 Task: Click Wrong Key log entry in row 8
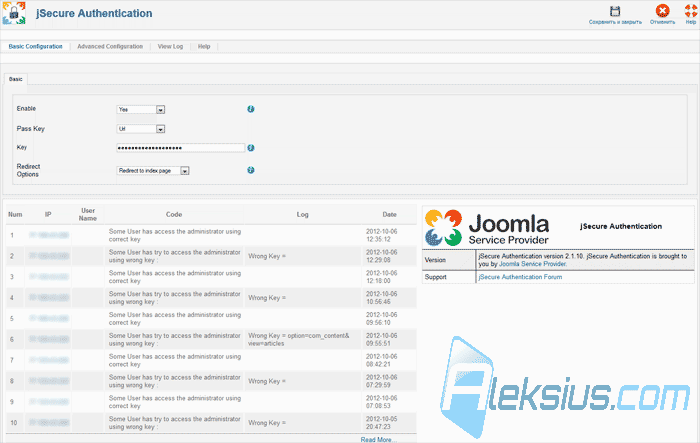point(267,381)
